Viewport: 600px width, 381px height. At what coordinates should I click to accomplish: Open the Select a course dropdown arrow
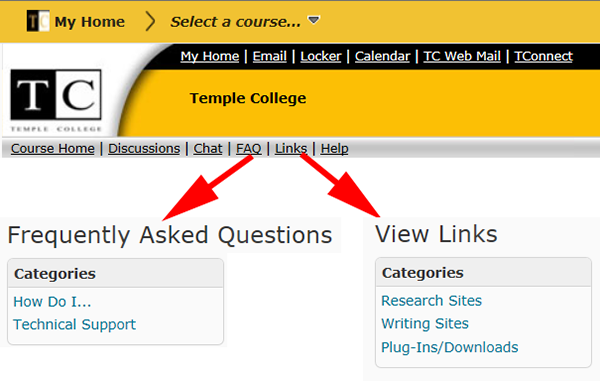click(x=314, y=20)
